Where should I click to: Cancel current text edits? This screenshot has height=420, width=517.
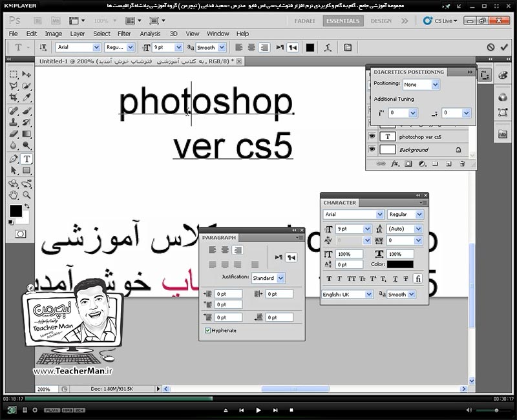tap(491, 47)
